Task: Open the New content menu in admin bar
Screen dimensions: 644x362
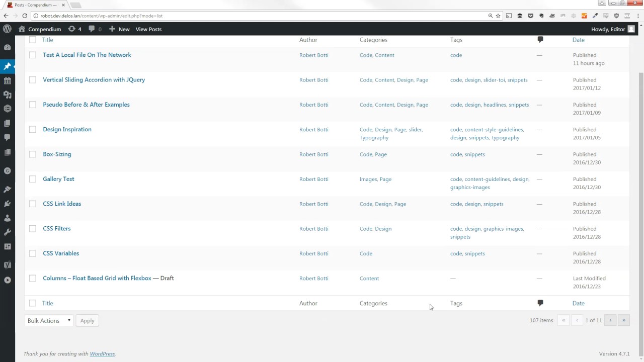Action: (x=119, y=29)
